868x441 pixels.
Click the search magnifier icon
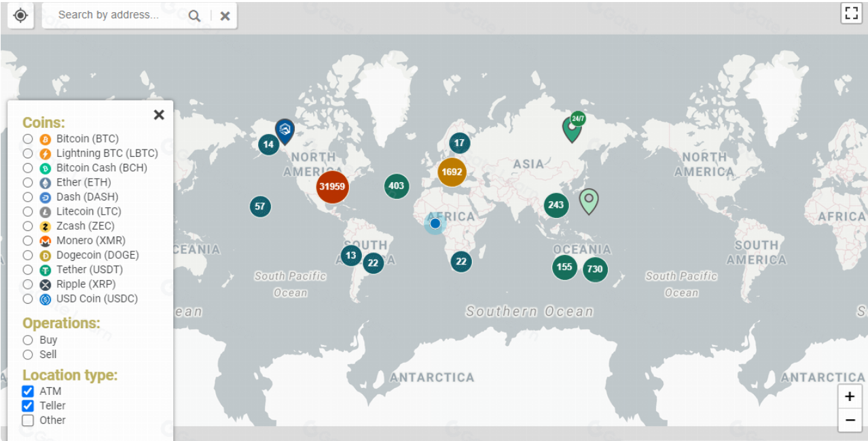194,16
